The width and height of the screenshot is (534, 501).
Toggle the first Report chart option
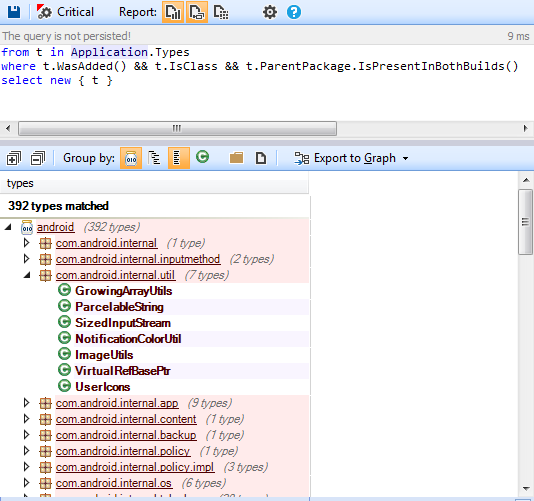pyautogui.click(x=173, y=12)
